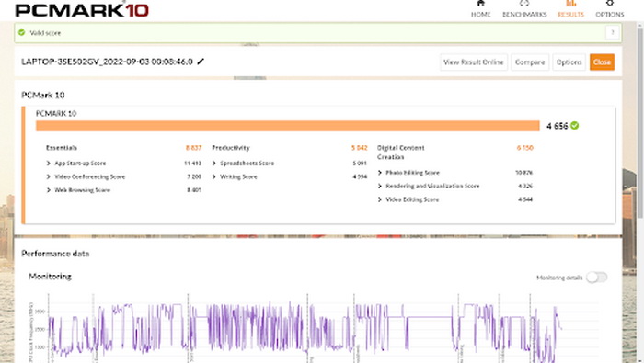
Task: Click the green valid score checkmark icon
Action: pos(22,32)
